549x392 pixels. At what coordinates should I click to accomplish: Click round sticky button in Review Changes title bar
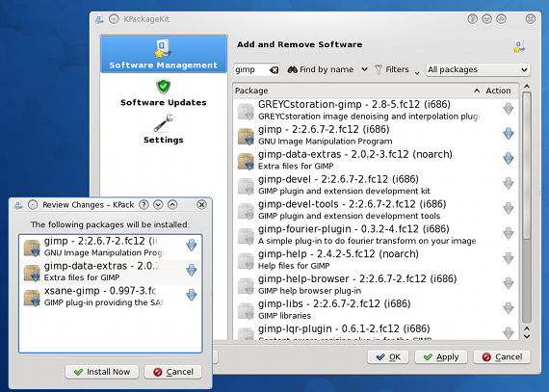[33, 205]
